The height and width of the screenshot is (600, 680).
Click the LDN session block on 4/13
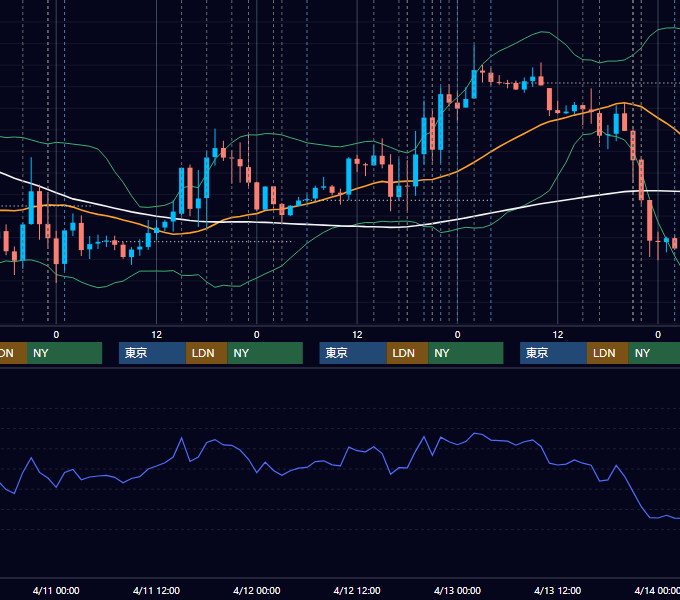(608, 353)
